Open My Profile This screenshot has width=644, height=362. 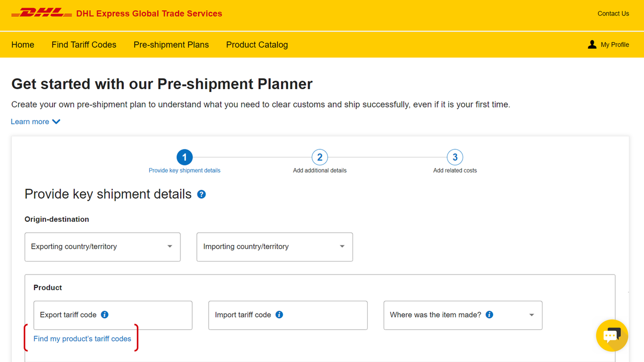pos(608,45)
